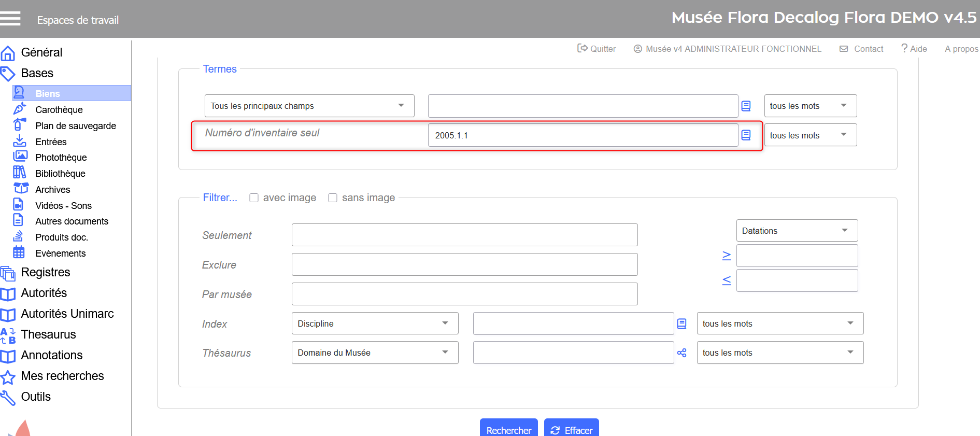Select Registres in the left menu
The image size is (980, 436).
46,273
